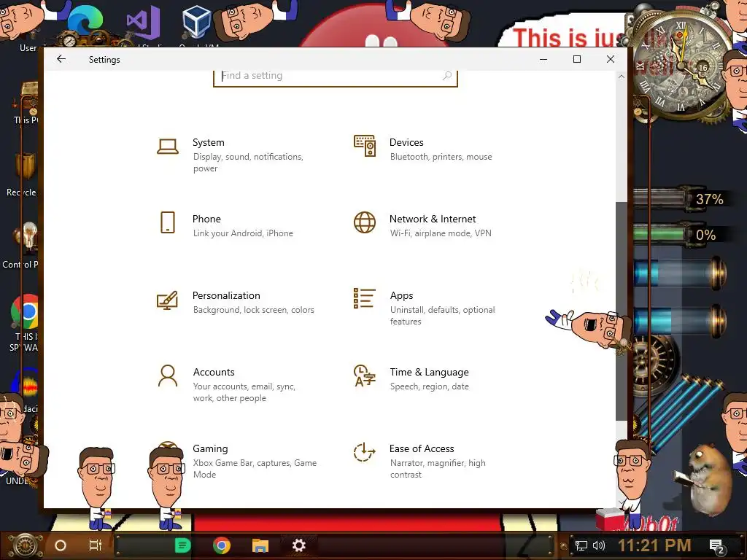Click the Settings window scrollbar thumb
The height and width of the screenshot is (560, 747).
tap(622, 311)
